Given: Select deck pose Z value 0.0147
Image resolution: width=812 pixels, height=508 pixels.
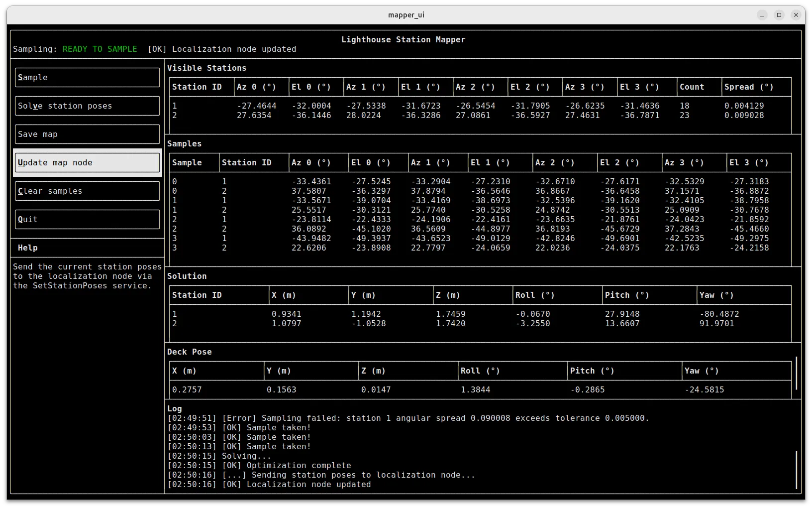Looking at the screenshot, I should [376, 390].
